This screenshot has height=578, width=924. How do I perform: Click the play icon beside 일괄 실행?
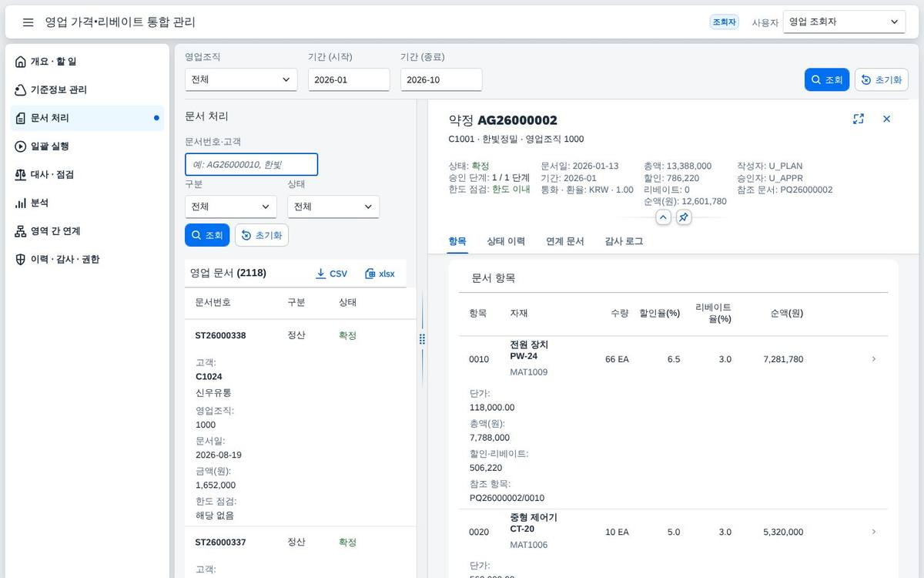pos(21,146)
